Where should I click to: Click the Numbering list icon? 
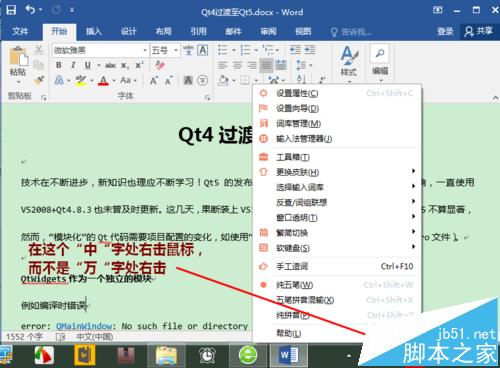(x=246, y=50)
